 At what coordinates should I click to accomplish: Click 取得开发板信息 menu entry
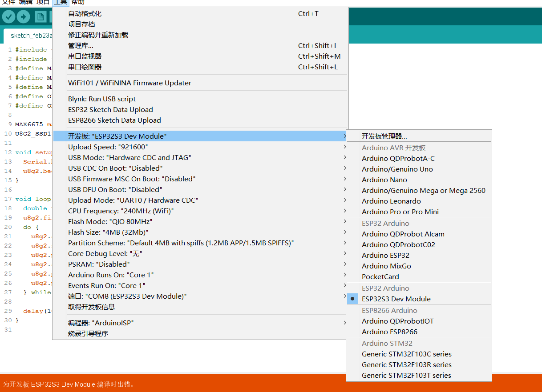[x=200, y=307]
